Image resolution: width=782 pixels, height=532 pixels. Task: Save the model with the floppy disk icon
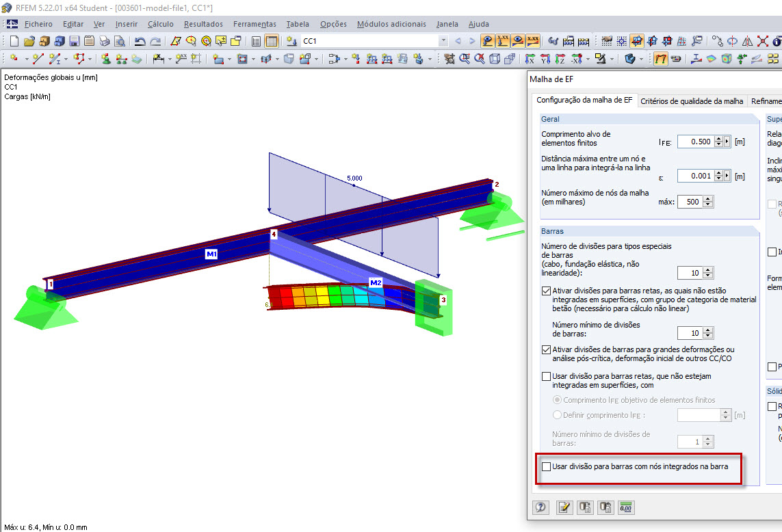(x=75, y=41)
